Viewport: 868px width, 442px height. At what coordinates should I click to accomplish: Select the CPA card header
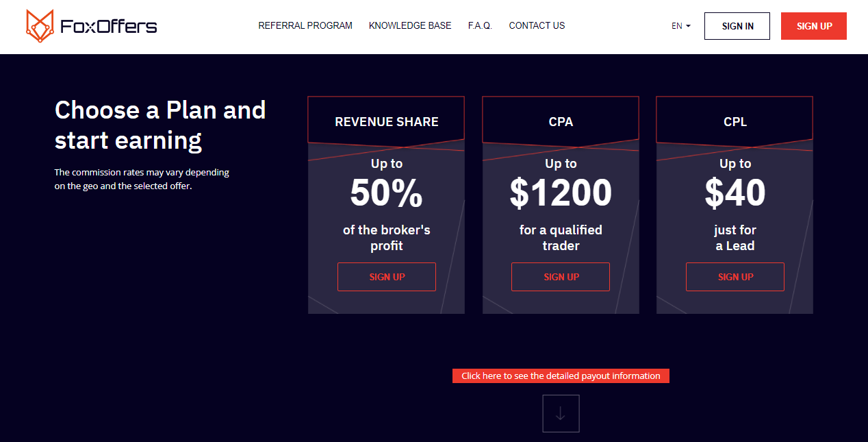coord(561,122)
